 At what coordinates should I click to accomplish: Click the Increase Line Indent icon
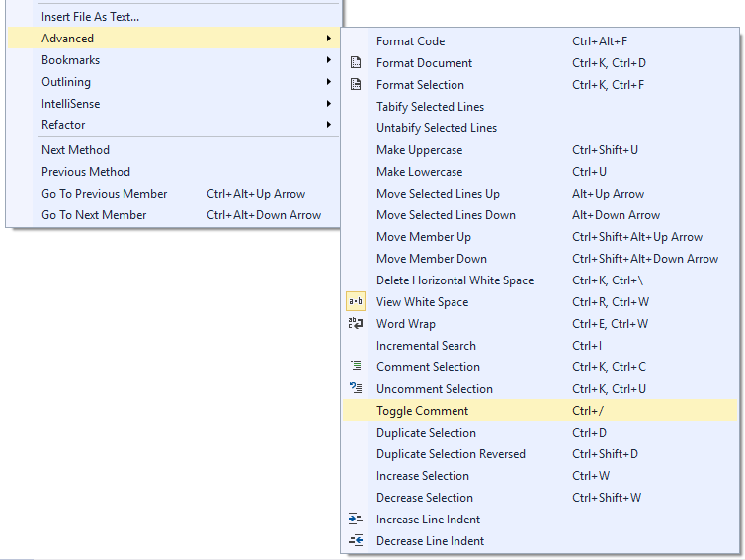click(x=356, y=519)
